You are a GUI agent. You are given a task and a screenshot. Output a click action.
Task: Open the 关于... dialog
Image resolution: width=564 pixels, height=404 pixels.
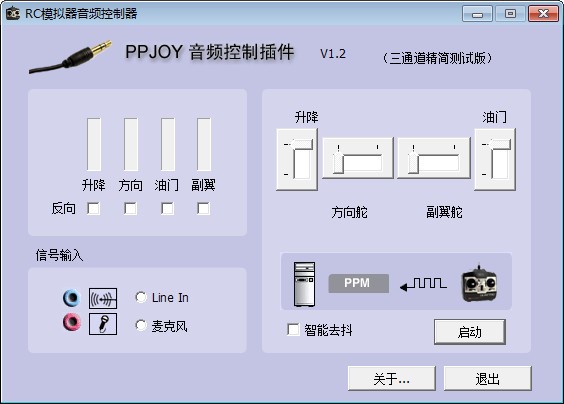tap(392, 378)
